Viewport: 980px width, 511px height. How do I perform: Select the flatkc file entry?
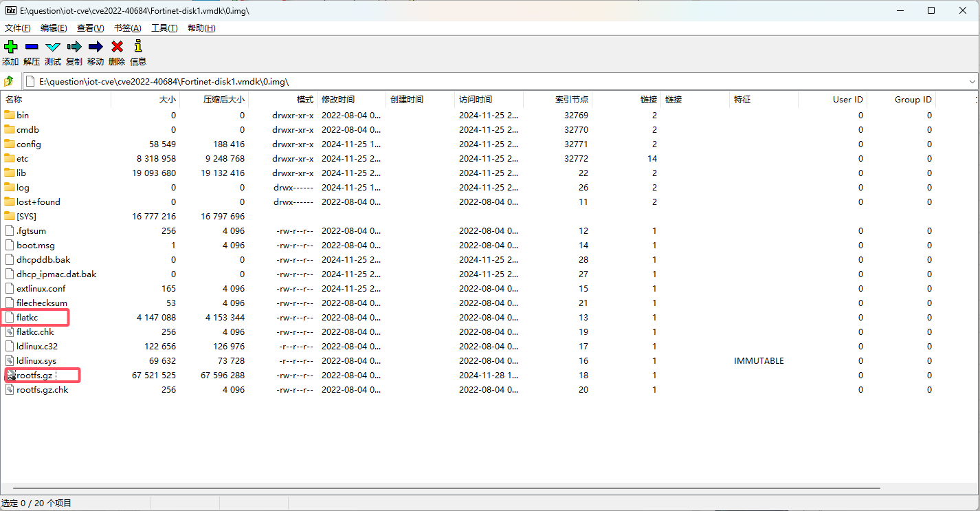pyautogui.click(x=29, y=318)
